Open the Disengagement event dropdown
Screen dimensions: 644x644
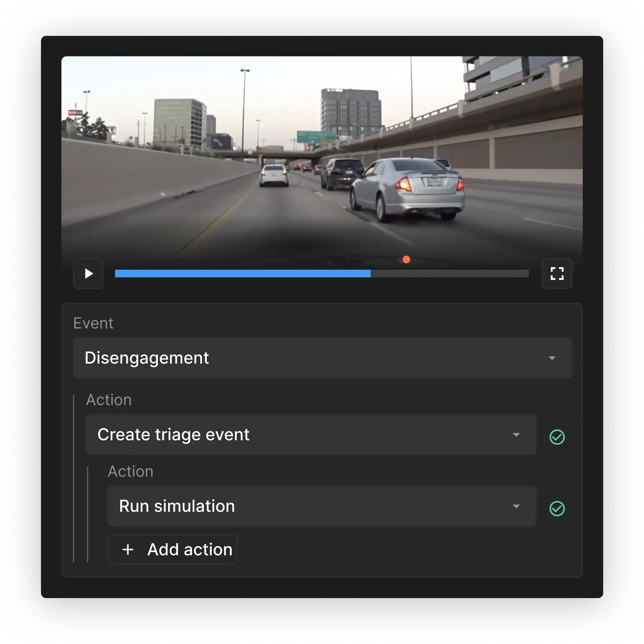(x=323, y=358)
